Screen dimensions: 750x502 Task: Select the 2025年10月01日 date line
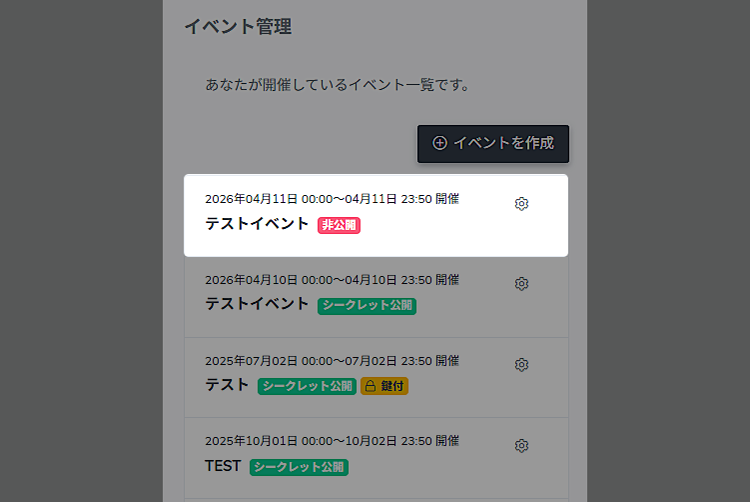[x=332, y=440]
